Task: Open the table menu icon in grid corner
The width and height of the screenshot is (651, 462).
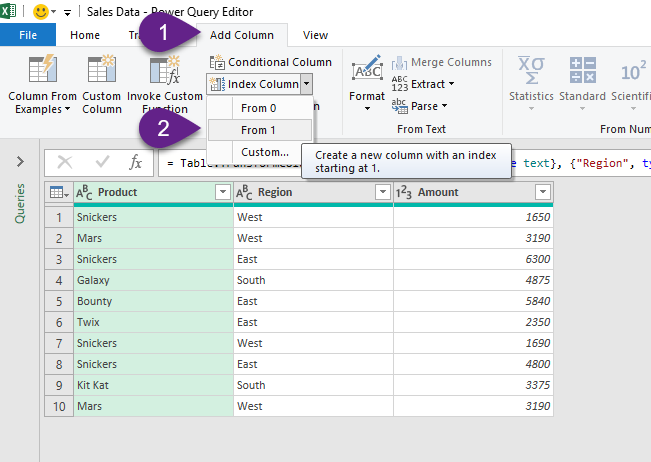Action: 59,192
